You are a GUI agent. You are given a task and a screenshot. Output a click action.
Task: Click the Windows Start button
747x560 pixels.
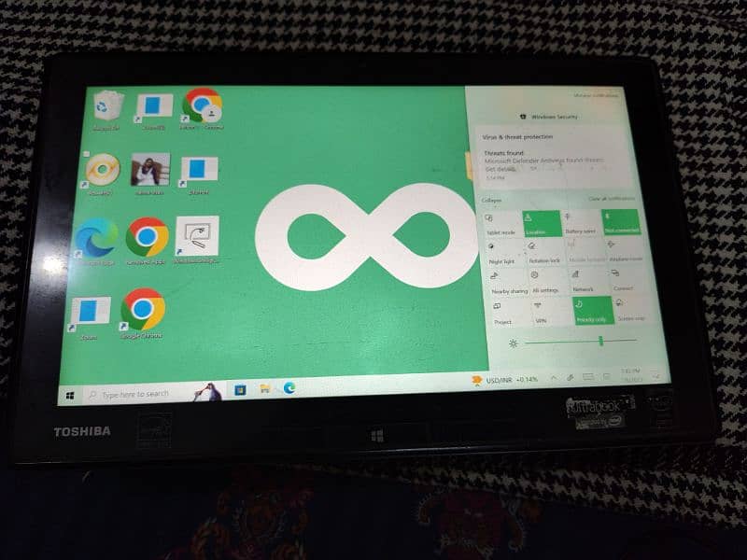point(70,396)
